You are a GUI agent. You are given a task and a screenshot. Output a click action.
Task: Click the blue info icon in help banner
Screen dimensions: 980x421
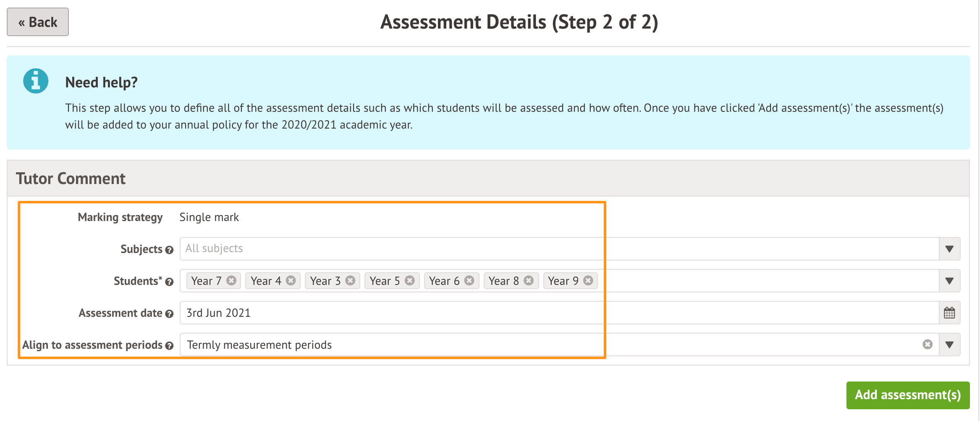coord(36,81)
